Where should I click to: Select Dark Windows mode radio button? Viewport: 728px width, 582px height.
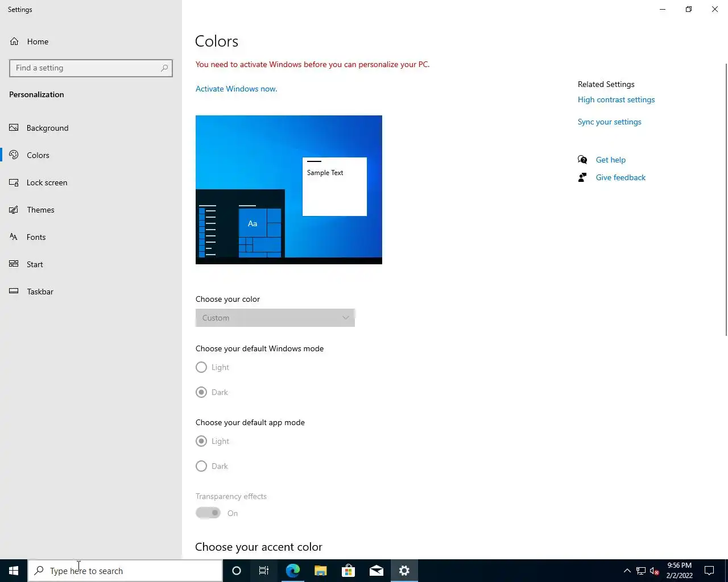coord(201,392)
